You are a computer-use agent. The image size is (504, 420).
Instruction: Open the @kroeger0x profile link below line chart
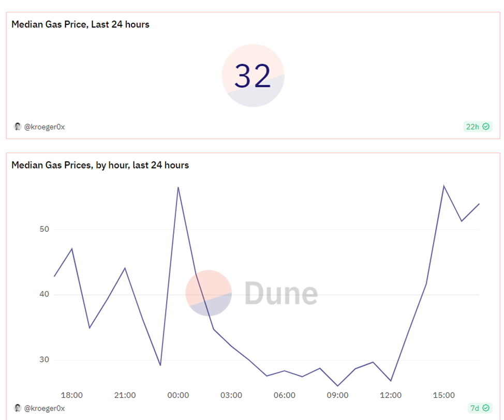pos(45,409)
